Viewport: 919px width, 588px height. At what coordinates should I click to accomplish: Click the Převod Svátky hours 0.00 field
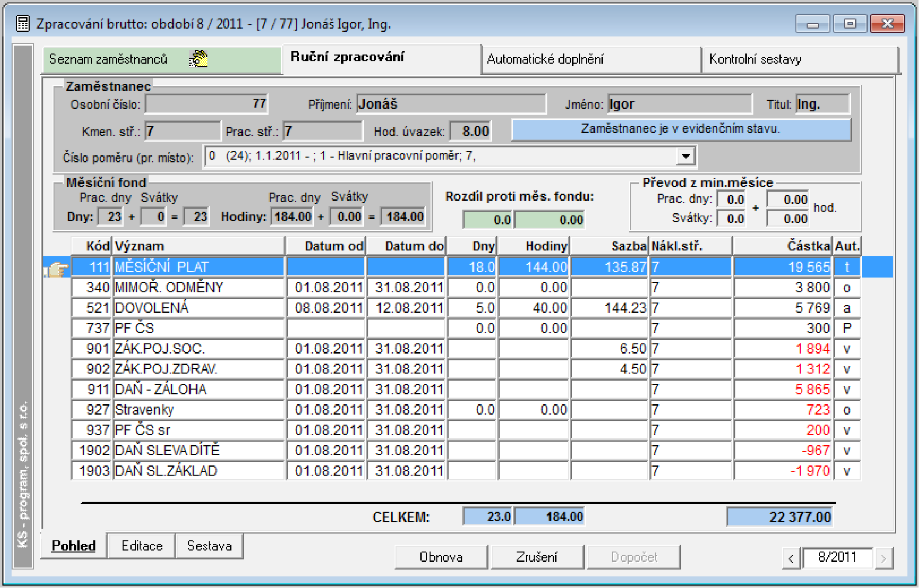[x=788, y=219]
